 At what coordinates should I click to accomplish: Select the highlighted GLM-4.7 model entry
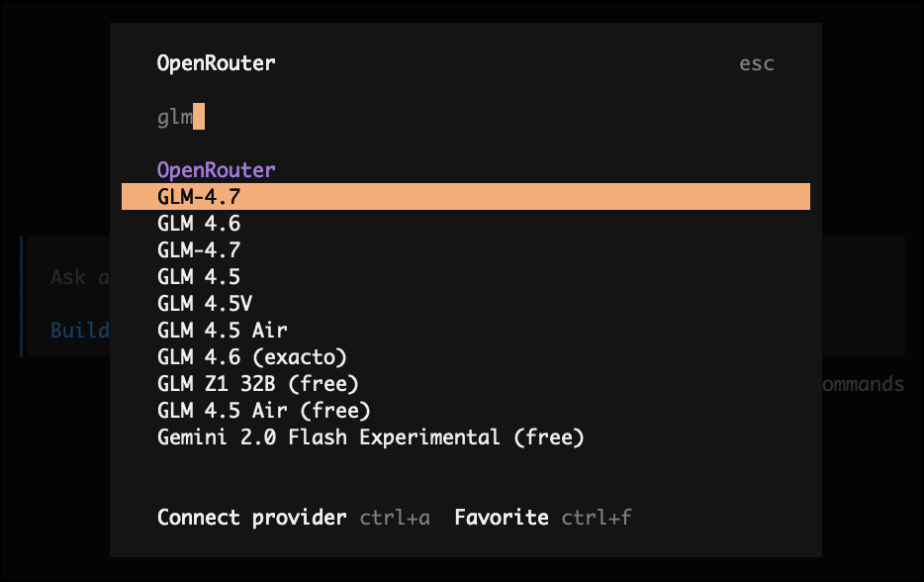pyautogui.click(x=199, y=197)
